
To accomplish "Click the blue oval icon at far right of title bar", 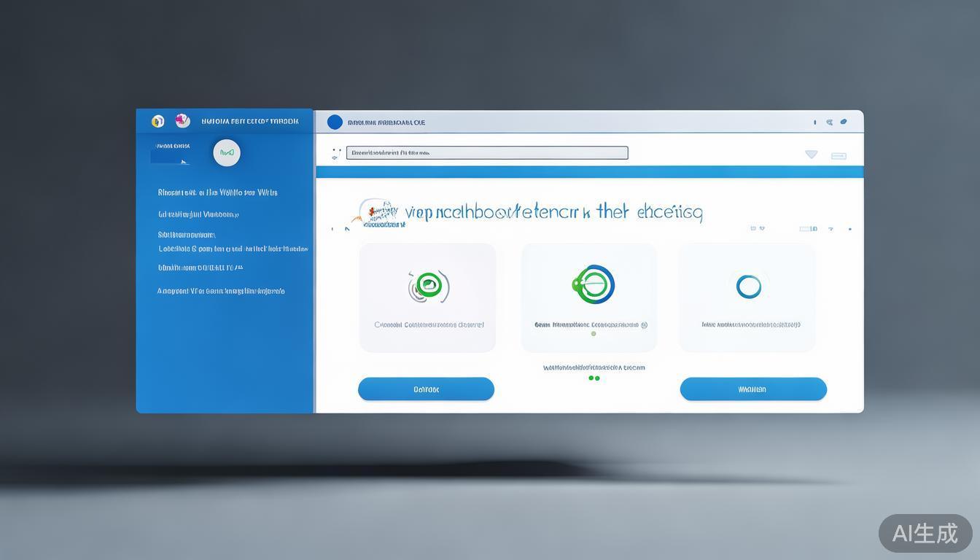I will click(x=844, y=122).
